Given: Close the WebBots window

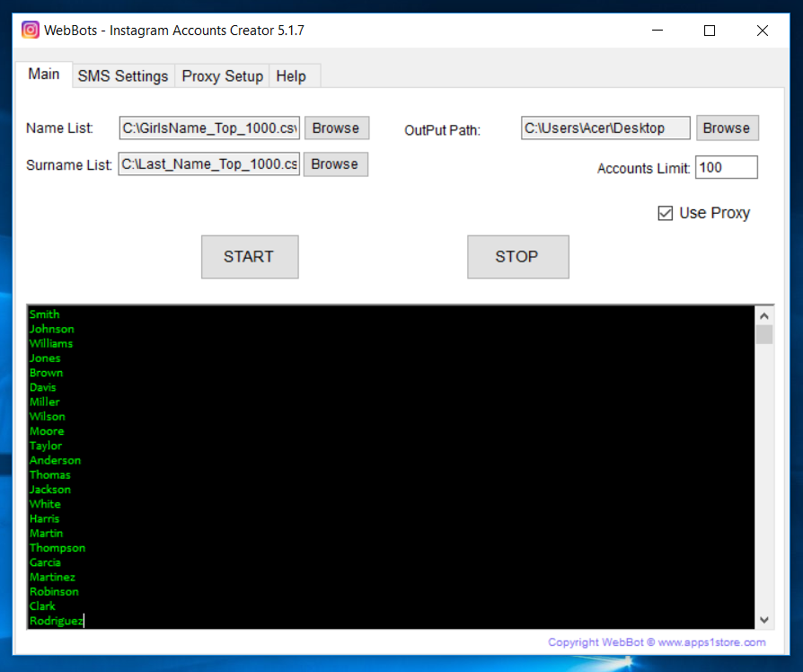Looking at the screenshot, I should click(x=763, y=31).
